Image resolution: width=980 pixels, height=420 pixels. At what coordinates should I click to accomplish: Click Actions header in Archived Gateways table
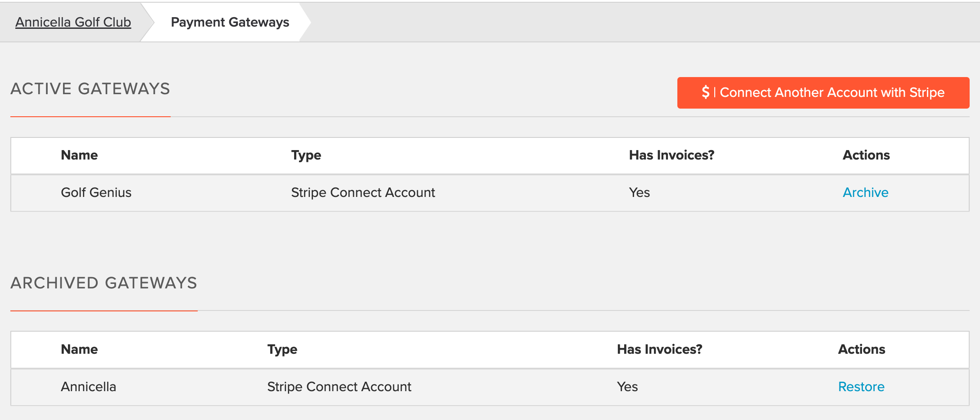point(862,349)
